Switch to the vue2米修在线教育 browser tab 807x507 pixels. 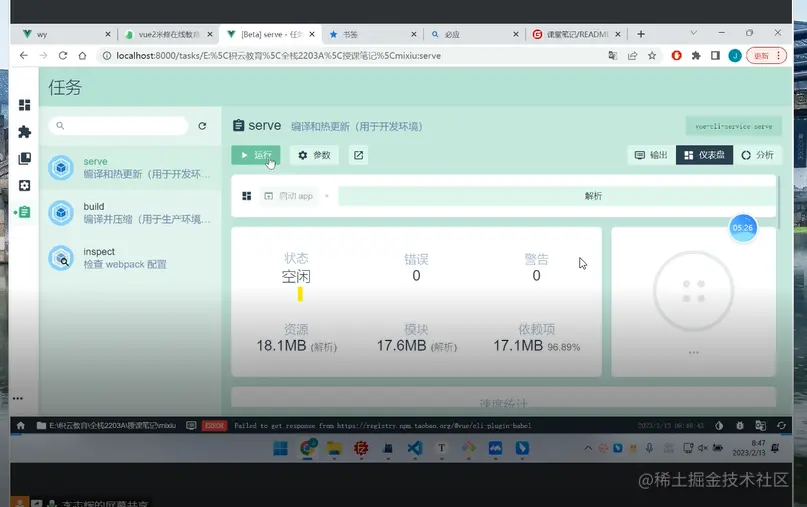pyautogui.click(x=169, y=34)
